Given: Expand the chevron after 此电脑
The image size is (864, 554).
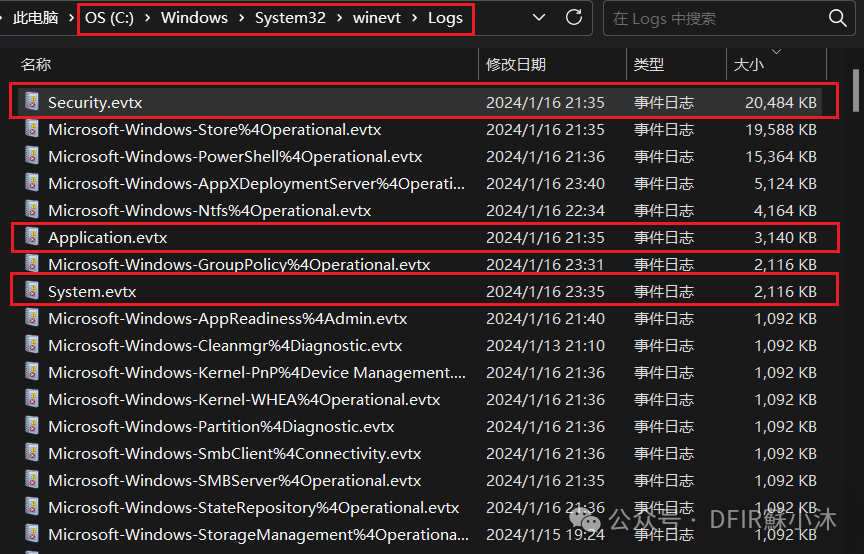Looking at the screenshot, I should pos(71,18).
